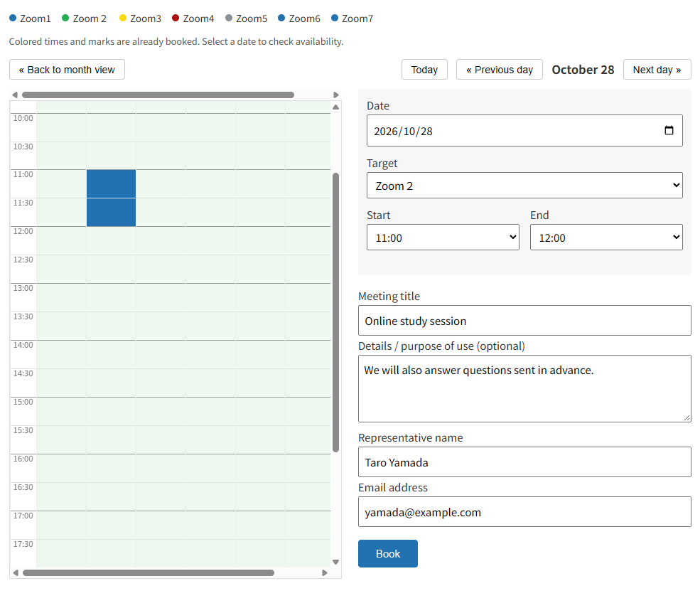Screen dimensions: 700x613
Task: Click the Zoom7 legend label
Action: (x=357, y=18)
